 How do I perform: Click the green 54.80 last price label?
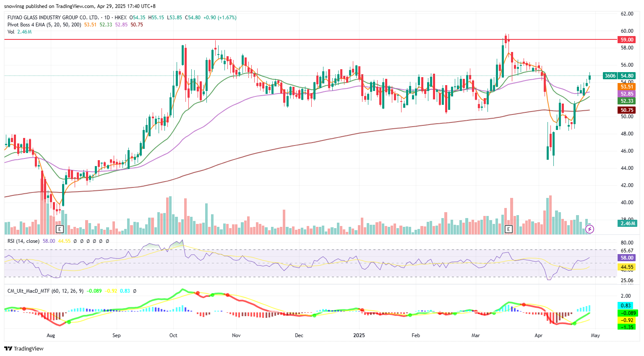[628, 76]
